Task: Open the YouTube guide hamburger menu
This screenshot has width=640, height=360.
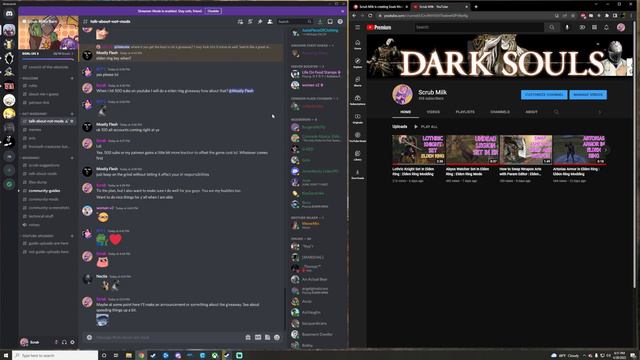Action: 358,27
